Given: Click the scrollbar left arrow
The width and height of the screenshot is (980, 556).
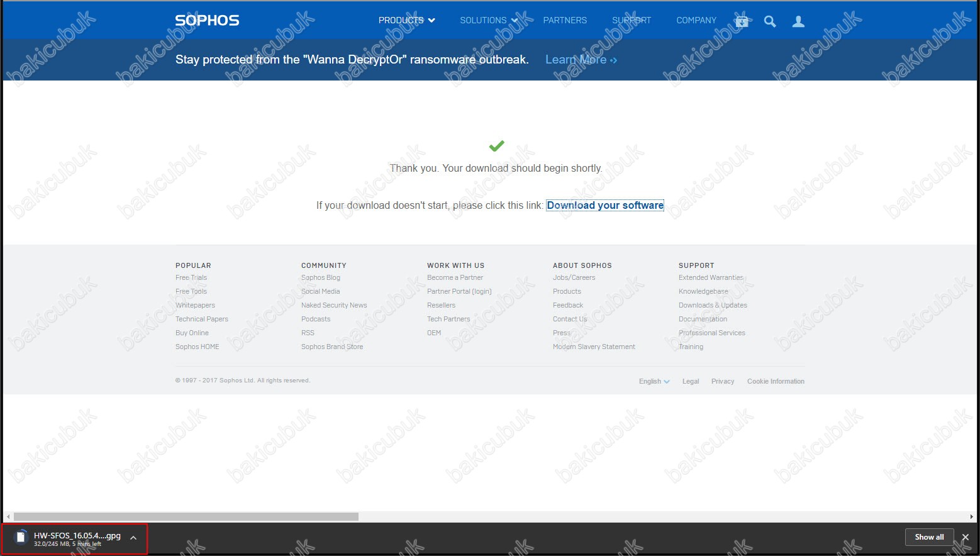Looking at the screenshot, I should [x=8, y=516].
